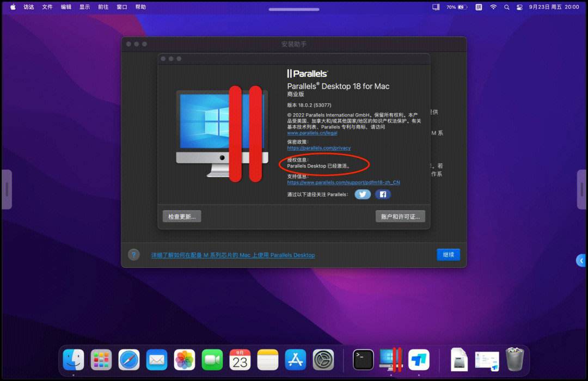The height and width of the screenshot is (381, 588).
Task: Open System Preferences from the Dock
Action: [323, 360]
